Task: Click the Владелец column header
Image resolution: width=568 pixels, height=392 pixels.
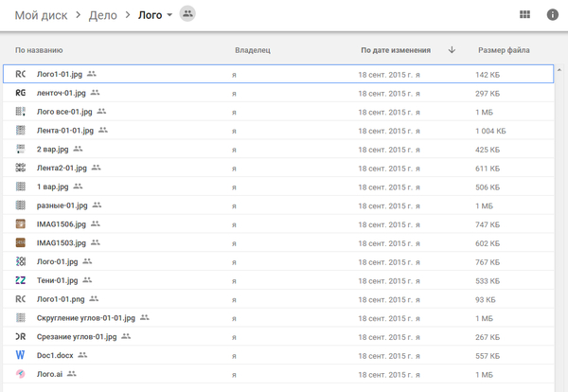Action: pyautogui.click(x=253, y=50)
